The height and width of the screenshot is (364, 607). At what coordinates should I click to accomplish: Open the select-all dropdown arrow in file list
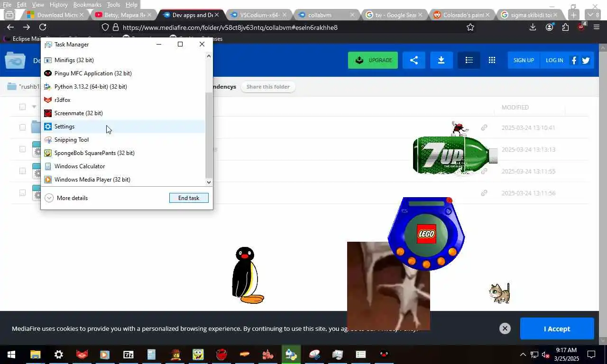tap(34, 107)
